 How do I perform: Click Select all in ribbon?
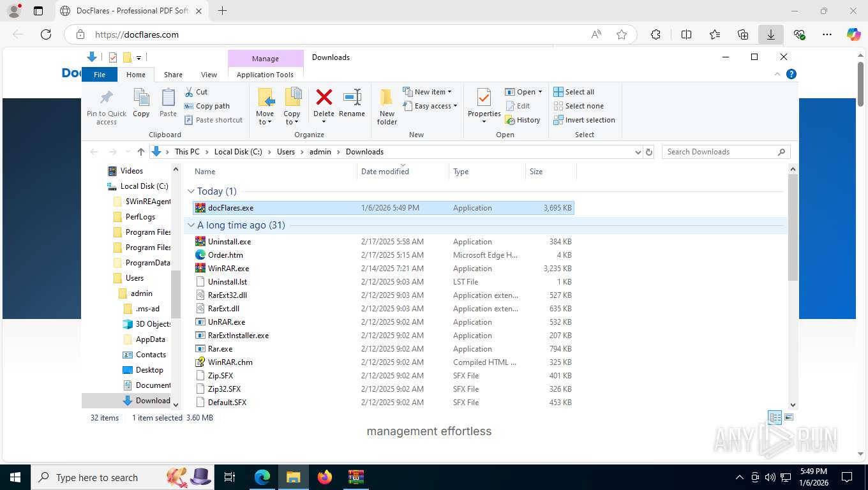[574, 92]
